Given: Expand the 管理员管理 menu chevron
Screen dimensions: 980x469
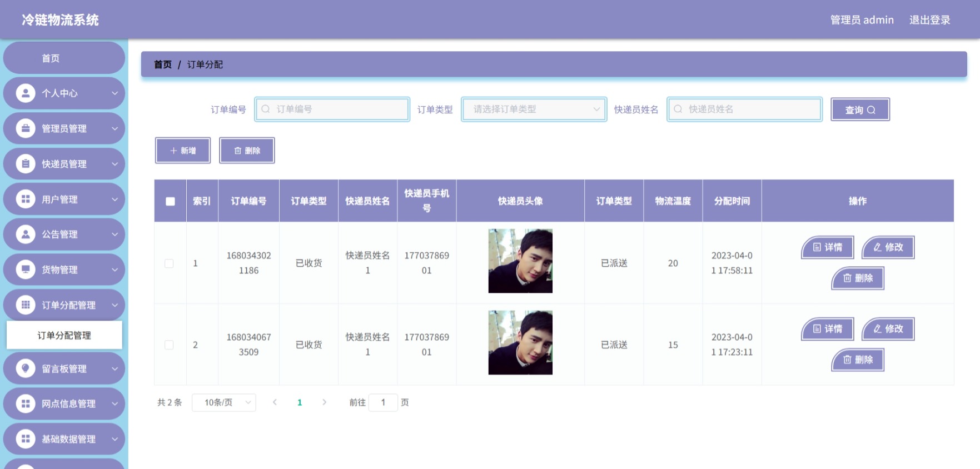Looking at the screenshot, I should pos(115,128).
